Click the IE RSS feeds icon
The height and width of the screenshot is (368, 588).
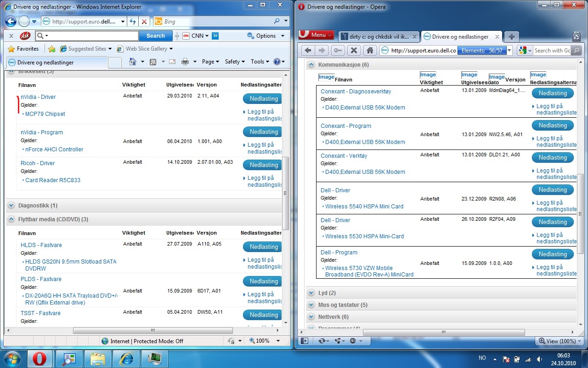pos(153,62)
